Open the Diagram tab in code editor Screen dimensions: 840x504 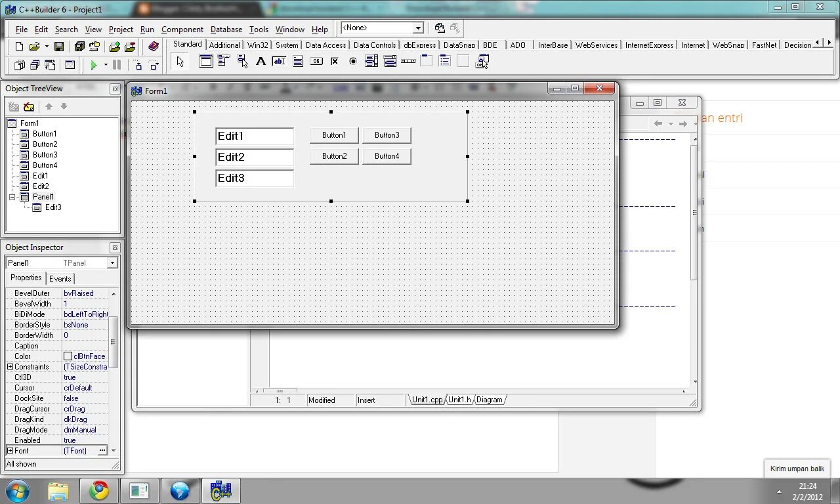point(489,400)
